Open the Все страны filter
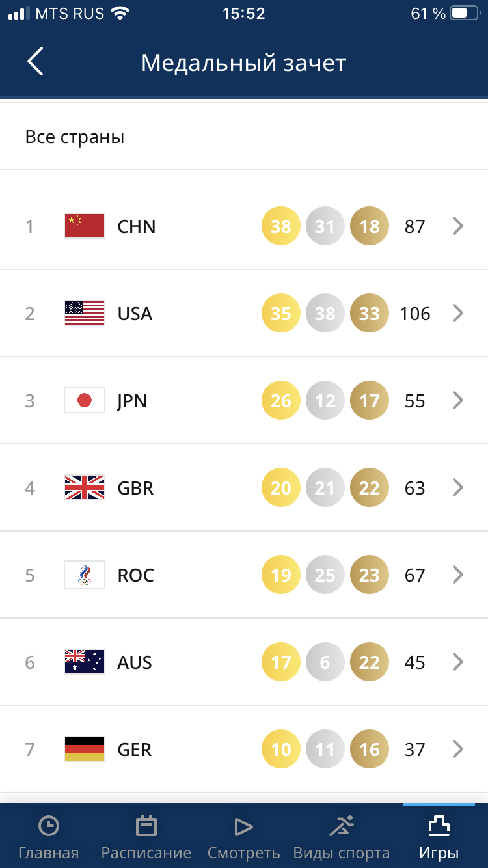The image size is (488, 868). pyautogui.click(x=244, y=137)
